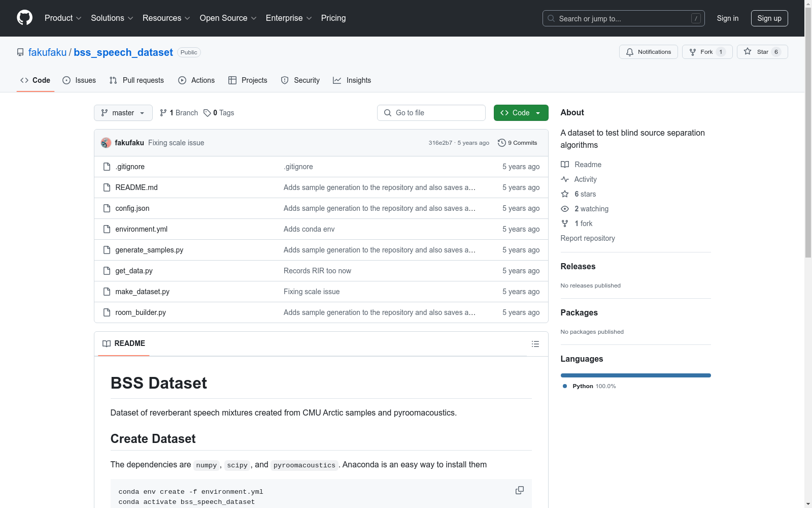Click file icon beside make_dataset.py

107,292
